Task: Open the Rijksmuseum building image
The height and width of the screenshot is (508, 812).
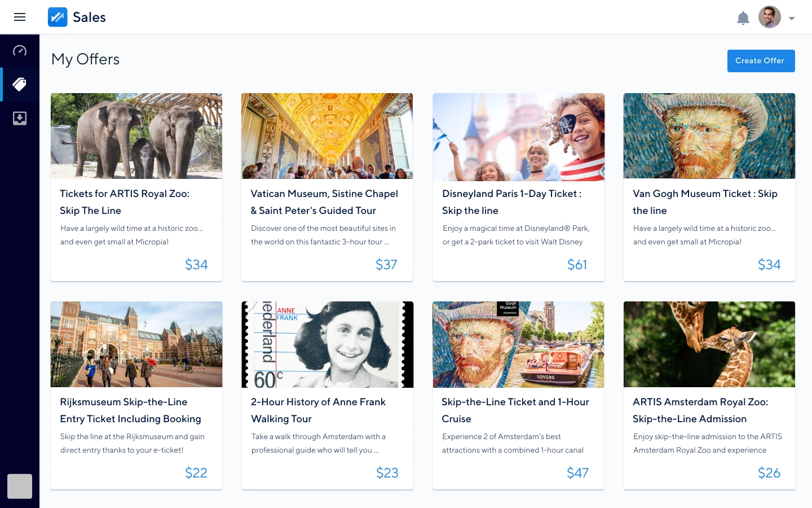Action: pyautogui.click(x=136, y=344)
